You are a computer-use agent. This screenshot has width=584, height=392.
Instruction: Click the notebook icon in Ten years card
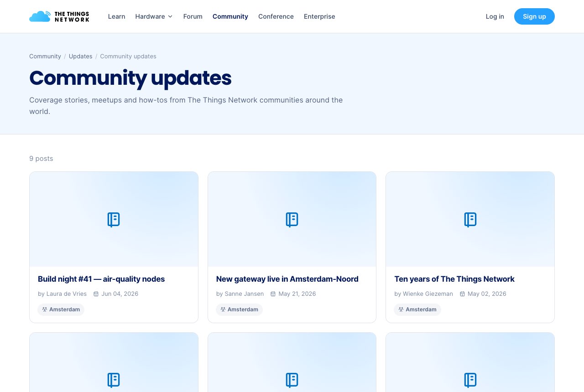coord(470,219)
